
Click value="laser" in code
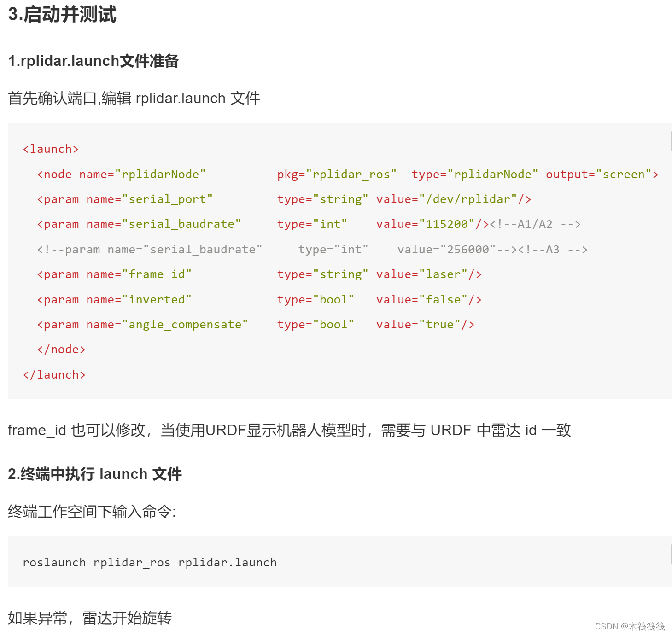pos(422,274)
